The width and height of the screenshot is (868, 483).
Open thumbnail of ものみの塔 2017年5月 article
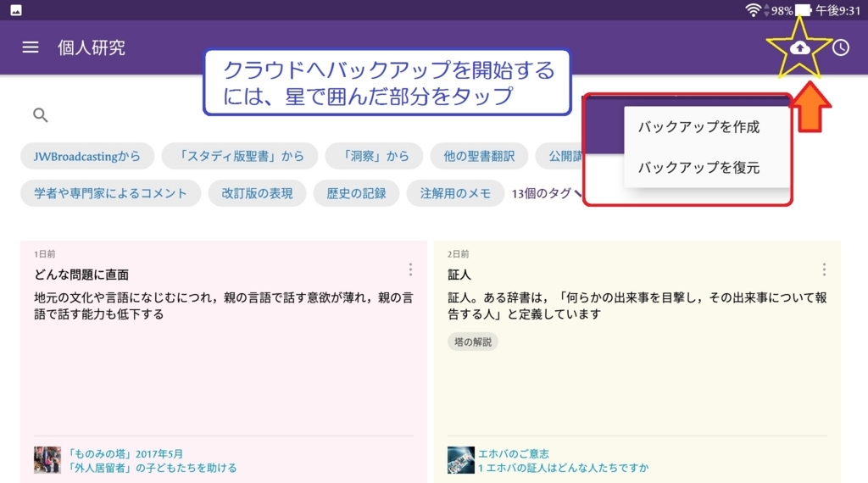(47, 460)
